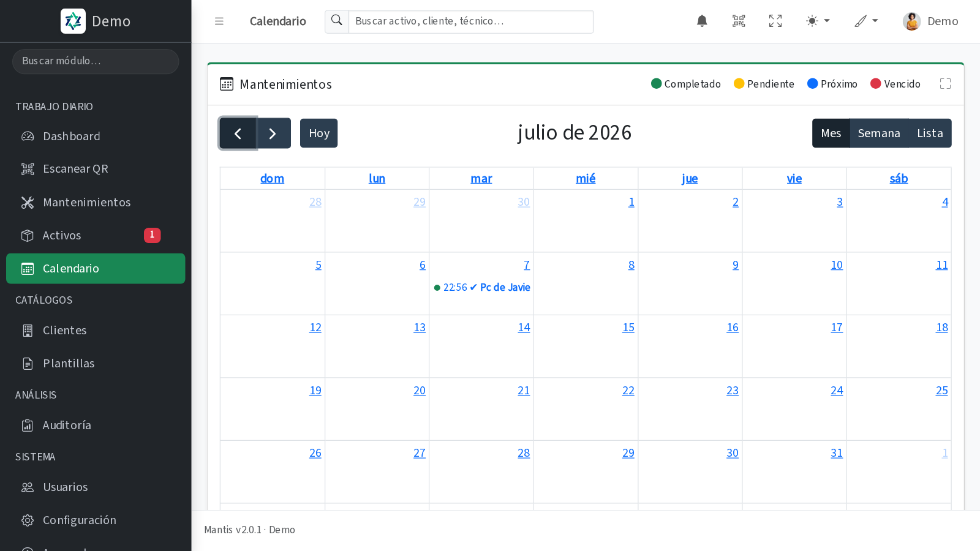Open day 15 in calendar

[628, 328]
